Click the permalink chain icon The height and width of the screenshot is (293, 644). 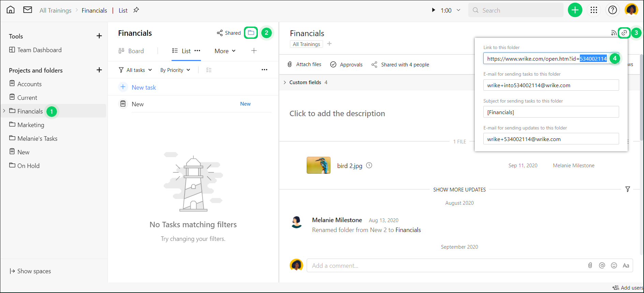[624, 33]
